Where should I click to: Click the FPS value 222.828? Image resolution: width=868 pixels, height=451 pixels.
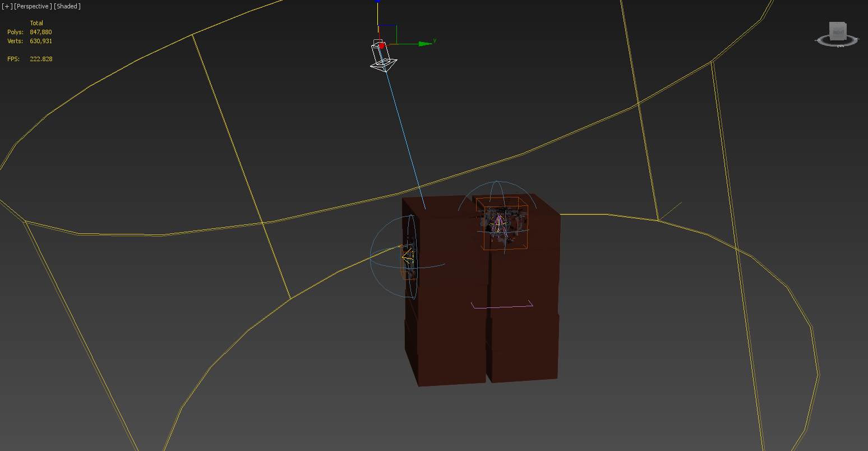coord(41,59)
